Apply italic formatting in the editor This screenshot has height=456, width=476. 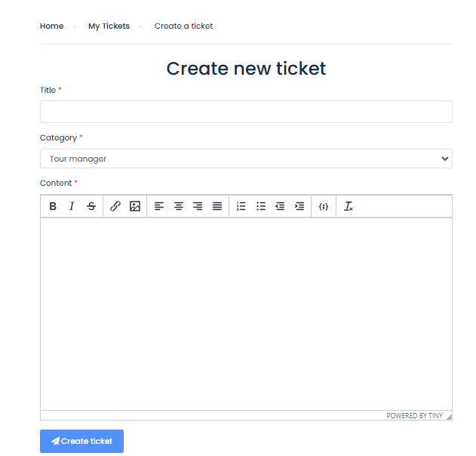click(x=72, y=206)
